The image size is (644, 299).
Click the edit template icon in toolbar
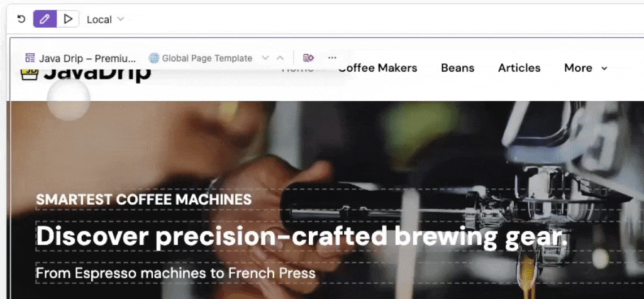(308, 58)
